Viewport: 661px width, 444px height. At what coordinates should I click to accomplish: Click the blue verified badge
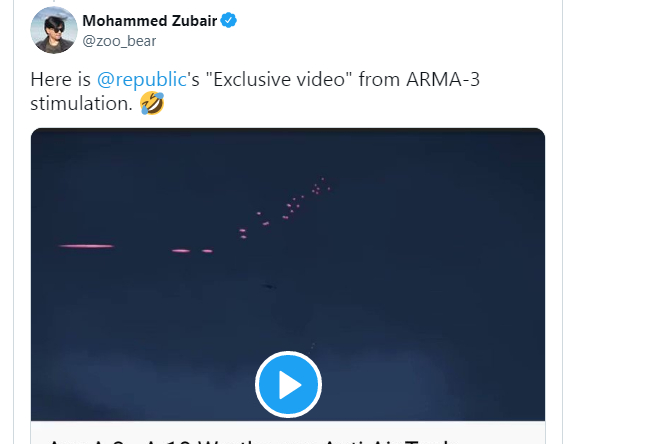[x=229, y=21]
